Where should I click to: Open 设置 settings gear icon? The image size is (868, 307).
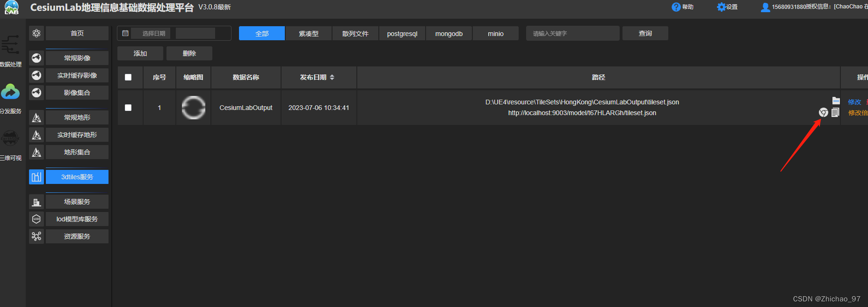pyautogui.click(x=721, y=7)
